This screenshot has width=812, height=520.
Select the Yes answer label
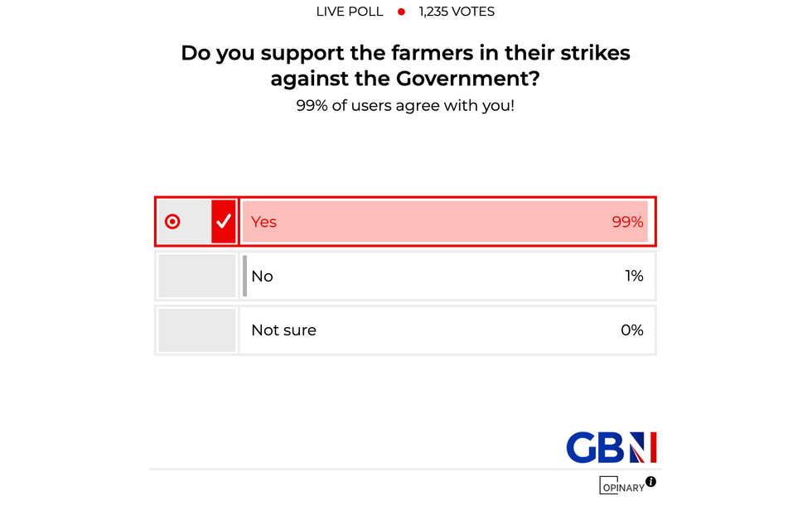[x=263, y=222]
